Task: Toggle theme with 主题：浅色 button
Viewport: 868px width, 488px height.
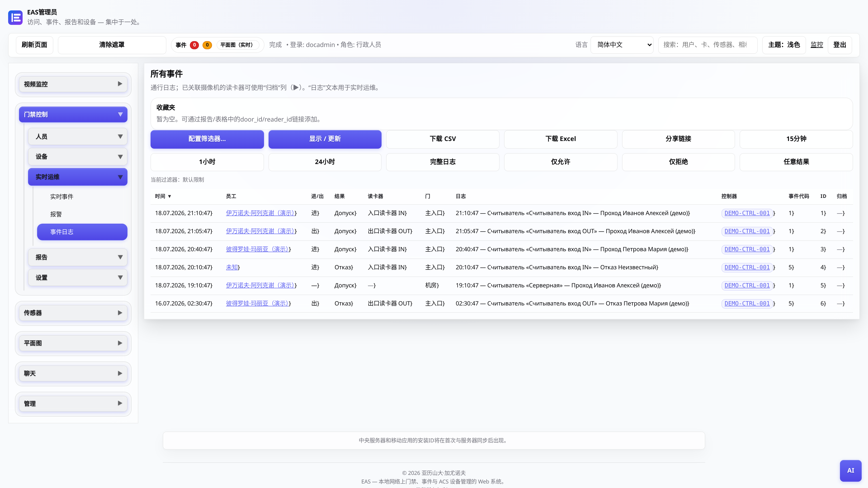Action: (x=784, y=45)
